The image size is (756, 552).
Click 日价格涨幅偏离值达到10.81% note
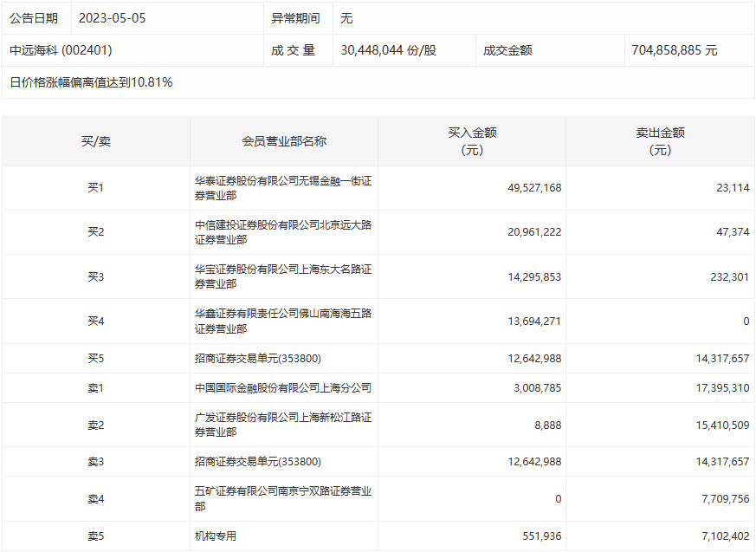click(x=91, y=82)
